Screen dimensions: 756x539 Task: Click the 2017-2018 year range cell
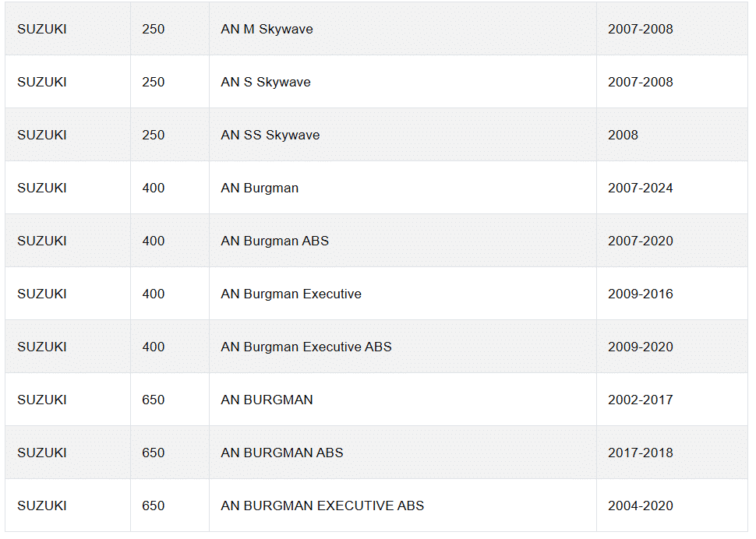pos(640,453)
